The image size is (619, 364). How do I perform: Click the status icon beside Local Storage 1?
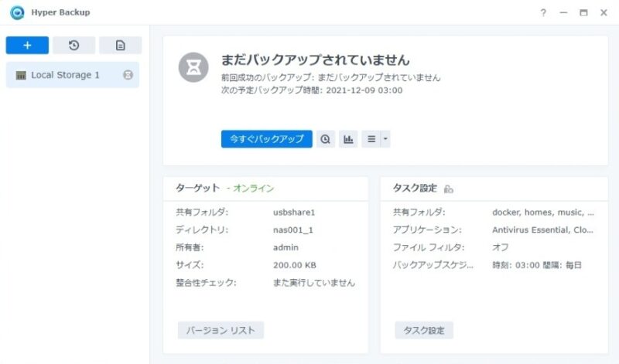(128, 75)
